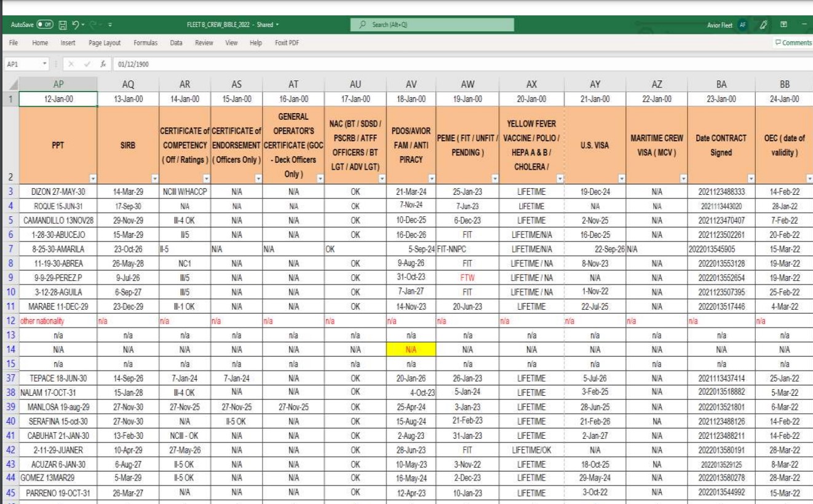Open the Maritime Crew Visa filter dropdown
The width and height of the screenshot is (813, 504).
coord(683,178)
